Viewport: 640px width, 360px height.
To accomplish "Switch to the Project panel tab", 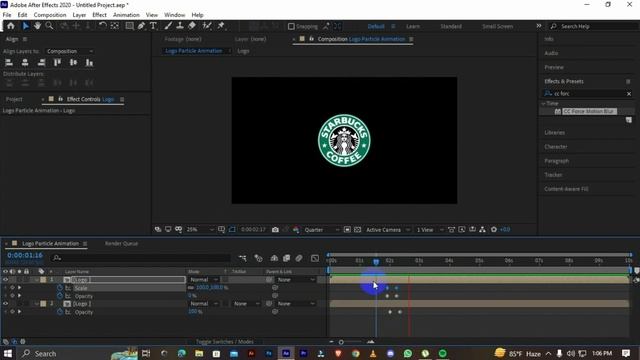I will 14,99.
